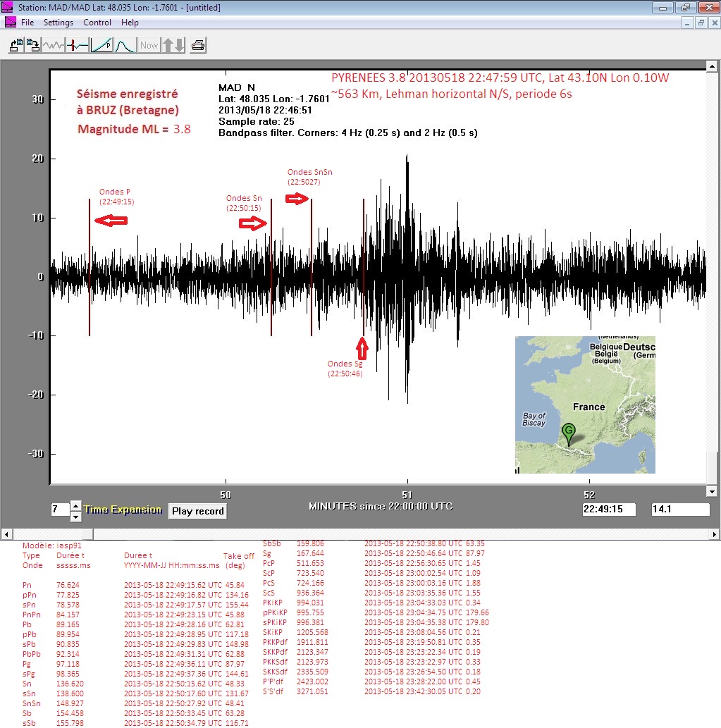Click the up/down arrows toolbar icon

[173, 45]
